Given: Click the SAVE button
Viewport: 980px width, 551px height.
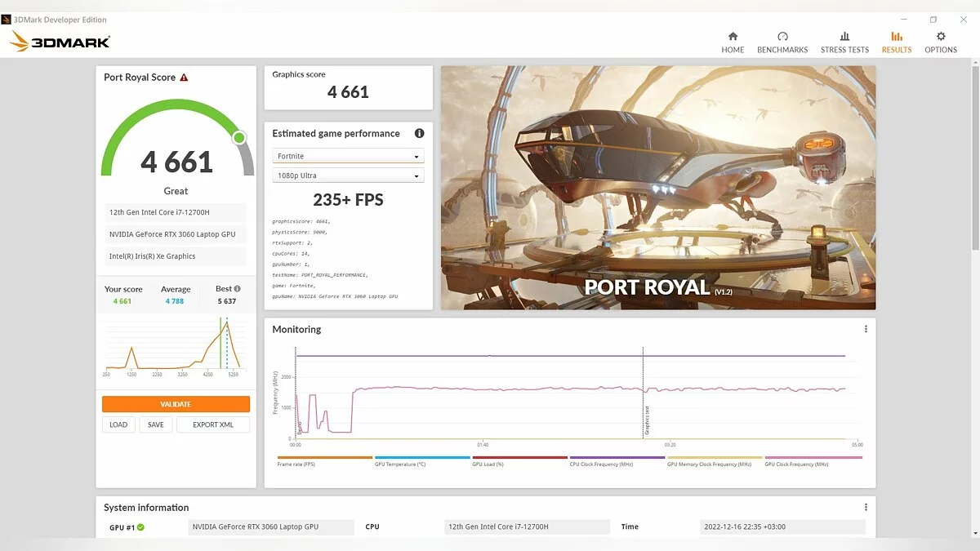Looking at the screenshot, I should 155,424.
